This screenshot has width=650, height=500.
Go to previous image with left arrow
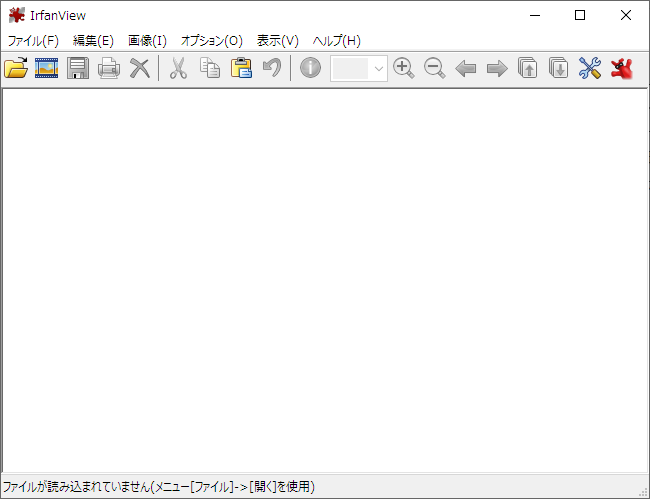[x=466, y=68]
